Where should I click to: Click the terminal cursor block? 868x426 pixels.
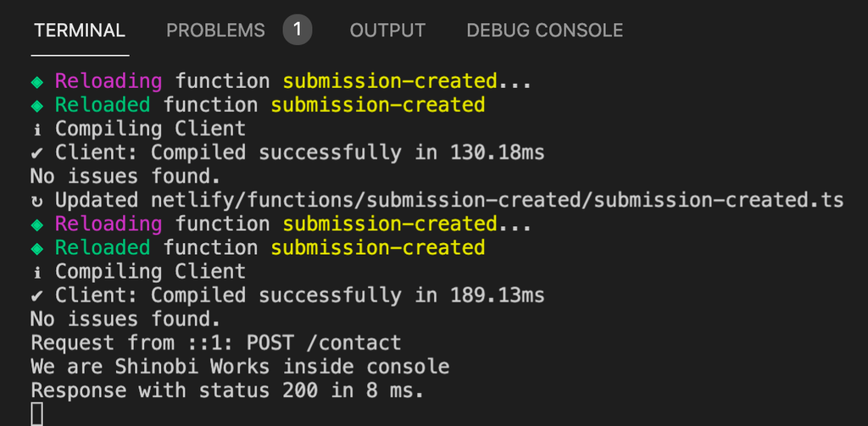37,414
